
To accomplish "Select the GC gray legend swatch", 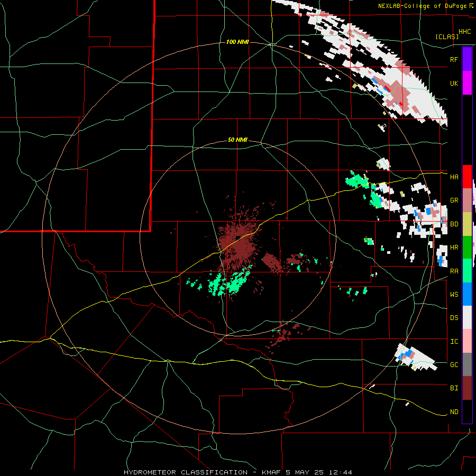I will 467,364.
